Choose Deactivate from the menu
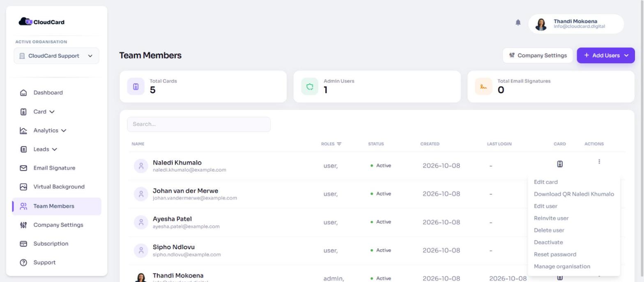Viewport: 644px width, 282px height. tap(548, 242)
